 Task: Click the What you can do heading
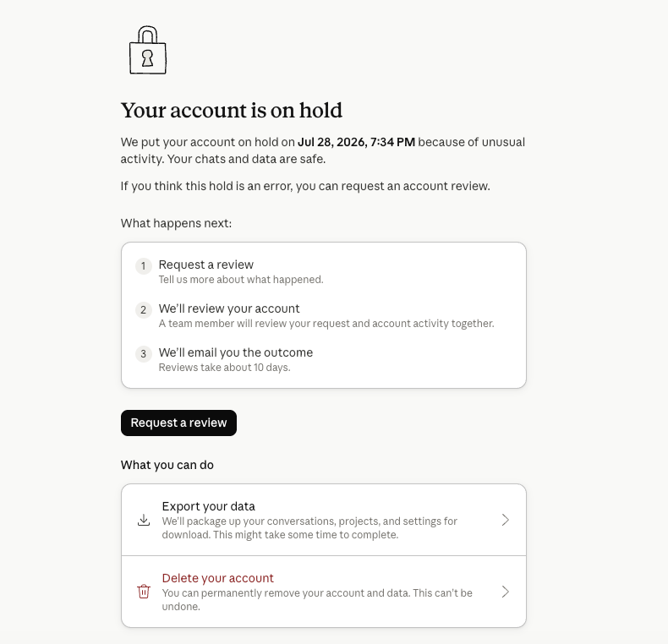pos(167,465)
